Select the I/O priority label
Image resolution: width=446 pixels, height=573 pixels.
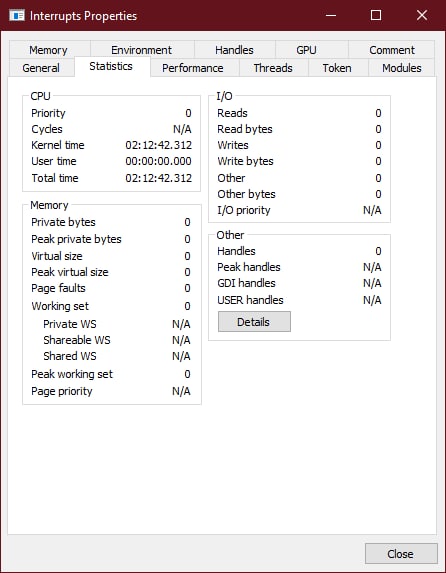tap(244, 210)
